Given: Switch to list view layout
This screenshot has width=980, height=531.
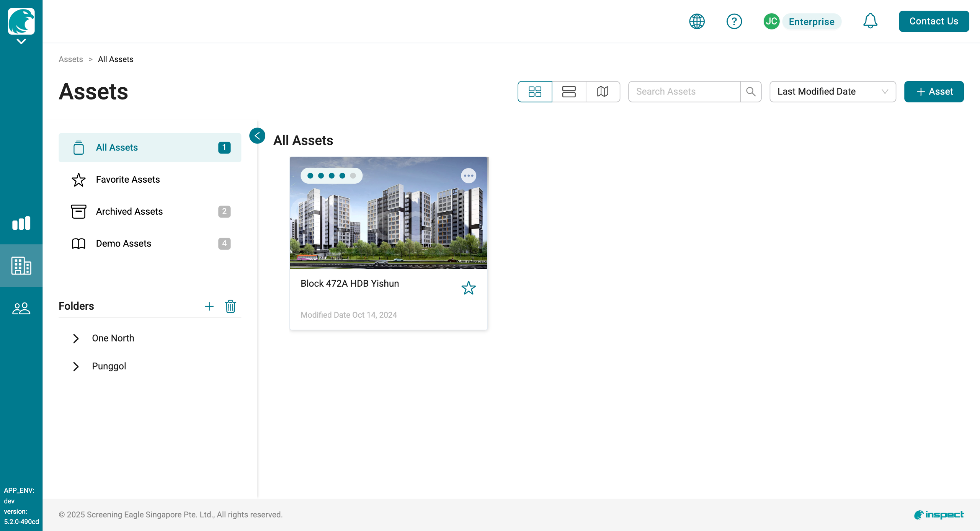Looking at the screenshot, I should coord(568,91).
